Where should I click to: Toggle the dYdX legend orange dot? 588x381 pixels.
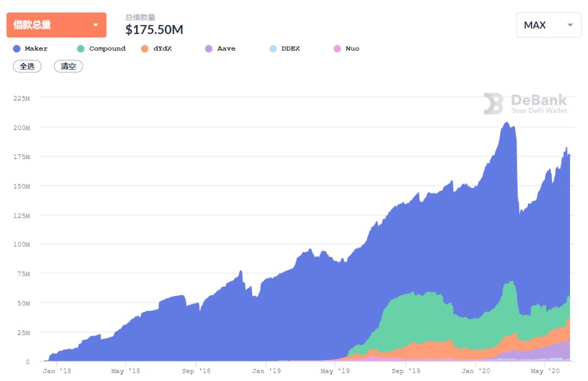(x=145, y=49)
